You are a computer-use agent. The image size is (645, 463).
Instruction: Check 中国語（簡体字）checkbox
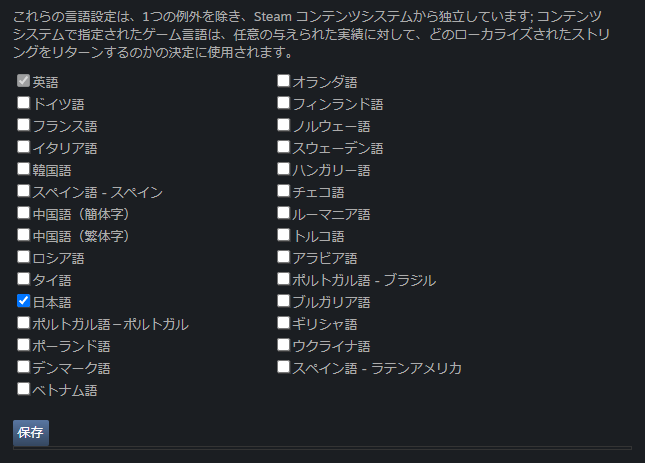coord(23,212)
